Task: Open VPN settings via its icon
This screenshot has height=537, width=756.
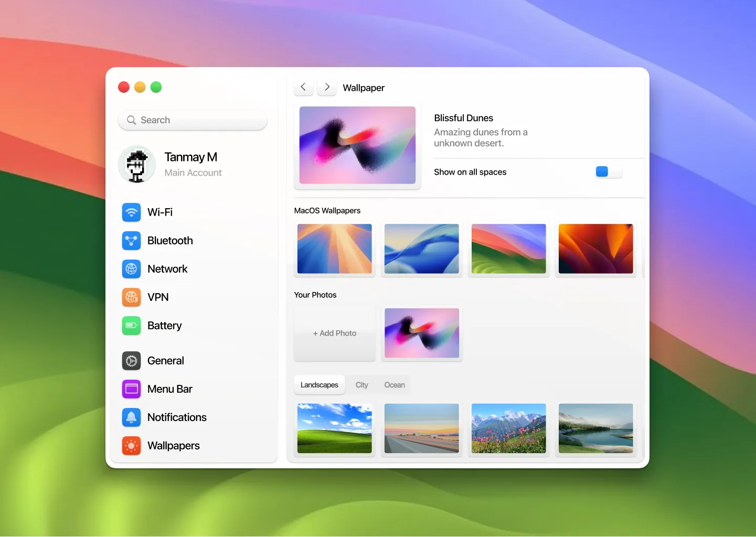Action: (131, 297)
